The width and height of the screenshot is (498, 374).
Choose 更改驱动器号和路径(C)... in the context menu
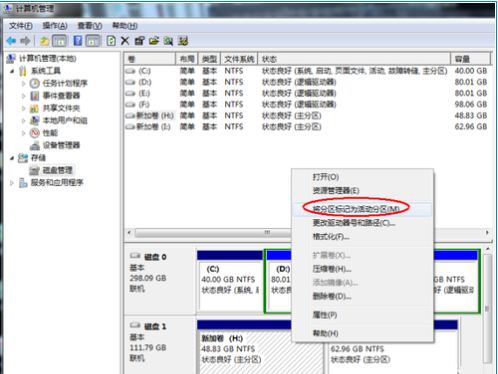[x=362, y=223]
